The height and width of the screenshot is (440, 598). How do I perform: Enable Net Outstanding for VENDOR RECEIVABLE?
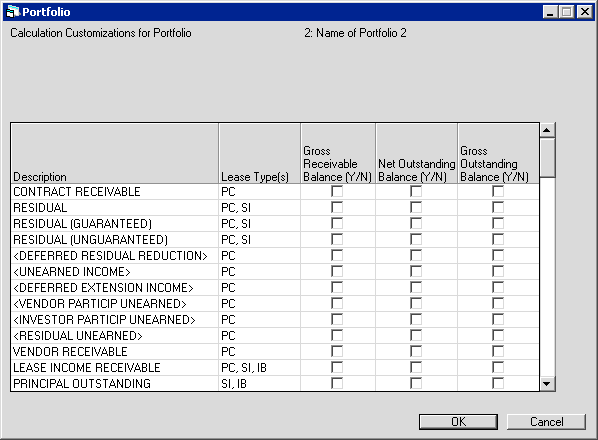pos(416,352)
